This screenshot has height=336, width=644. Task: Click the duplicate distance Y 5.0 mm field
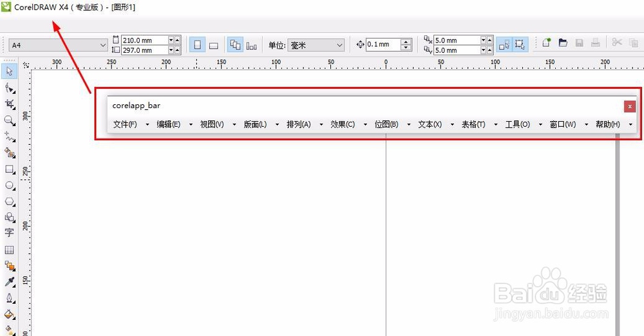(457, 50)
